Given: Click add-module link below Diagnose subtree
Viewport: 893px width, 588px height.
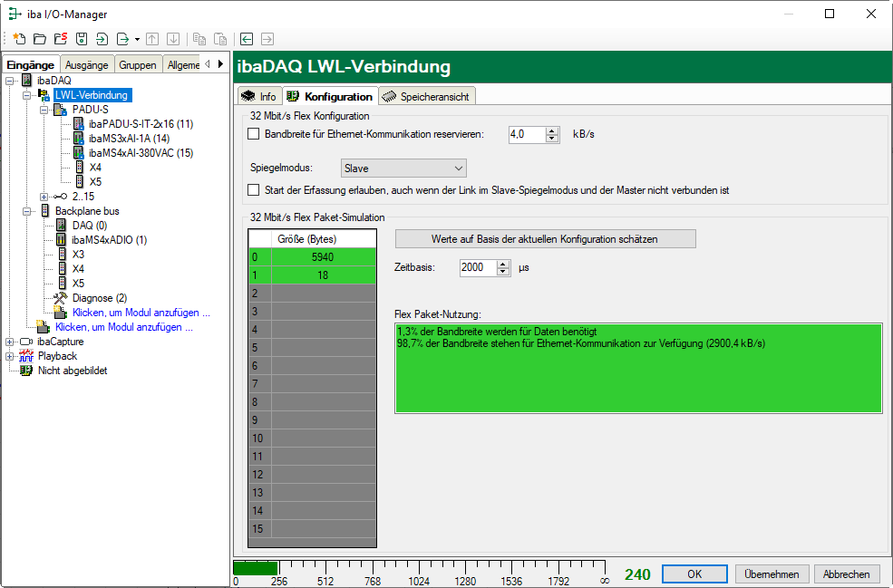Looking at the screenshot, I should (x=124, y=327).
